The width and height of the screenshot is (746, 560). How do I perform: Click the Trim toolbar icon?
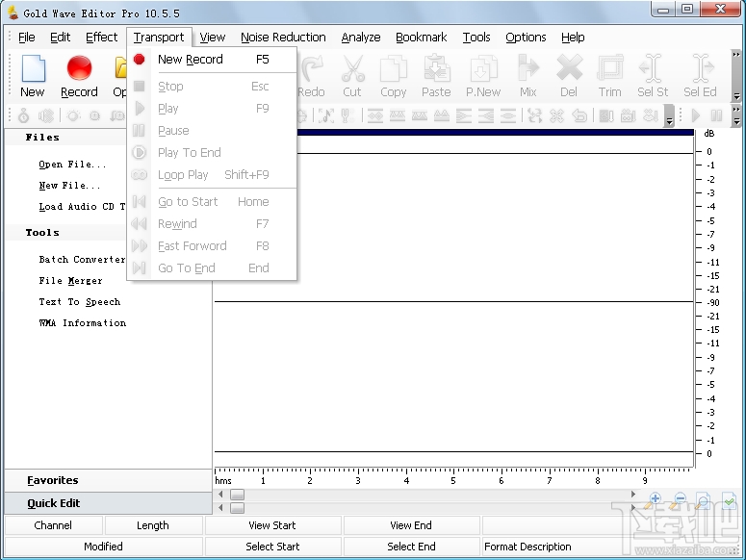click(610, 68)
